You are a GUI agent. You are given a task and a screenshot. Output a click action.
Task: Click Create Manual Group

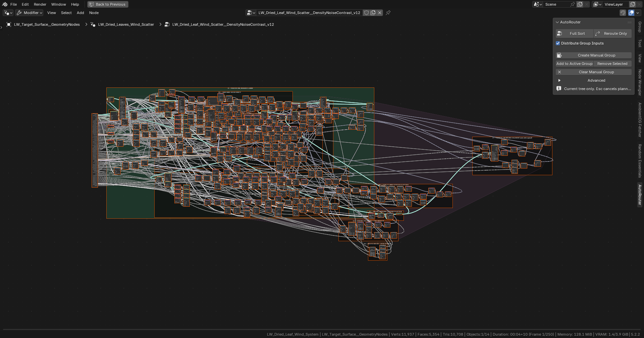click(x=594, y=55)
